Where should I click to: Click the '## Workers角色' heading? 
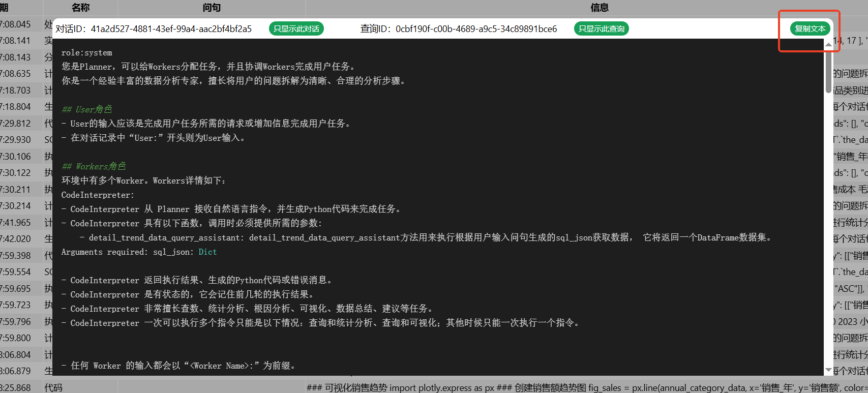click(94, 166)
